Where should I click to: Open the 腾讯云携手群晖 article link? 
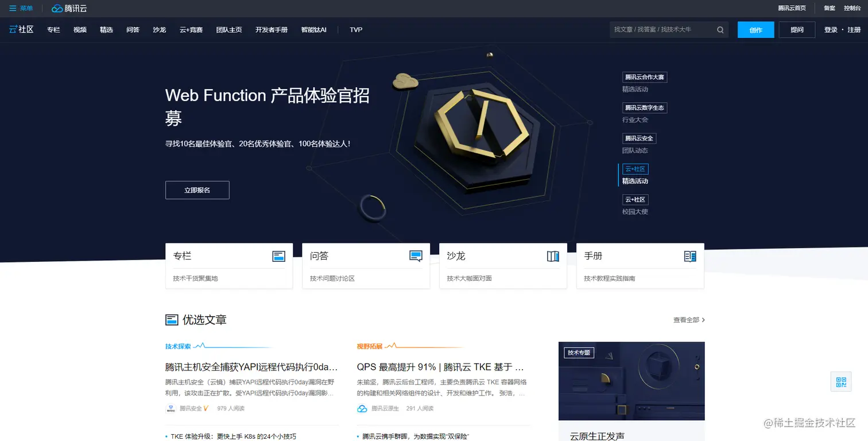coord(416,436)
